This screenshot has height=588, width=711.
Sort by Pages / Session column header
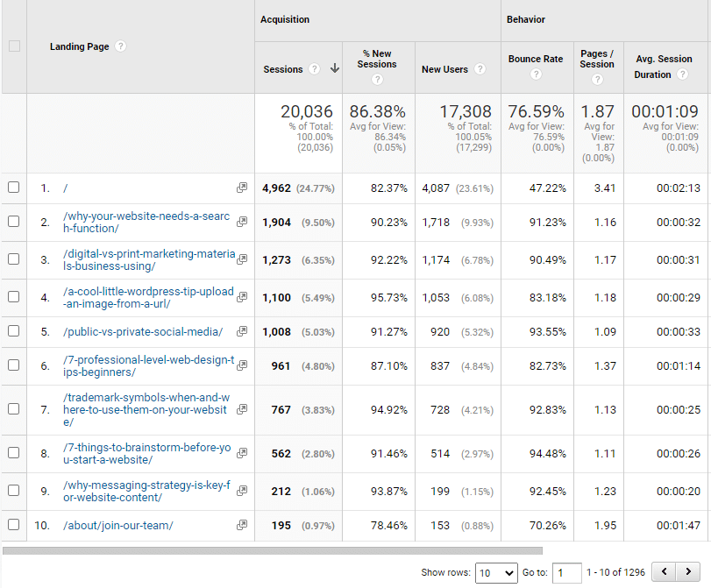(597, 59)
